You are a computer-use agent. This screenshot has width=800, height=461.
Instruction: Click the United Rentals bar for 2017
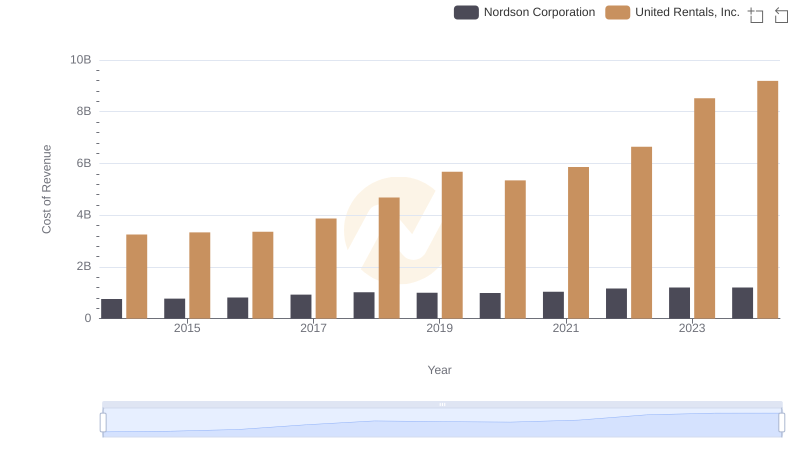[326, 268]
